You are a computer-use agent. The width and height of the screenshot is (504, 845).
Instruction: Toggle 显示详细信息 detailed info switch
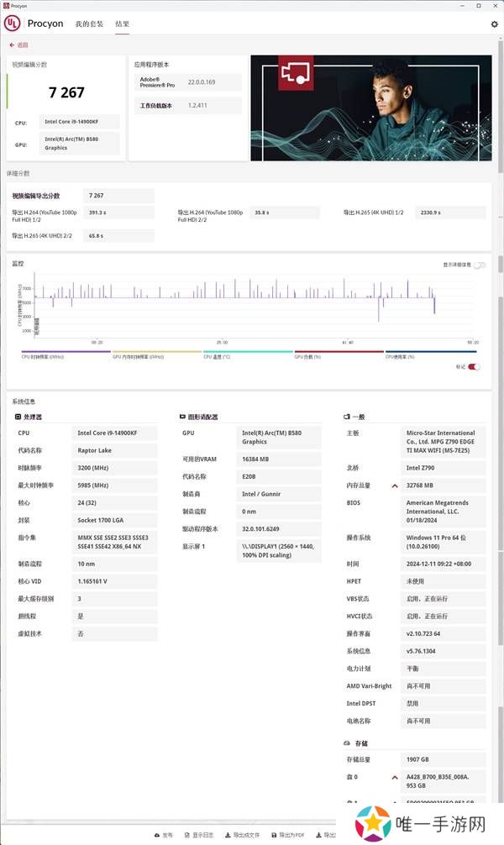[479, 265]
